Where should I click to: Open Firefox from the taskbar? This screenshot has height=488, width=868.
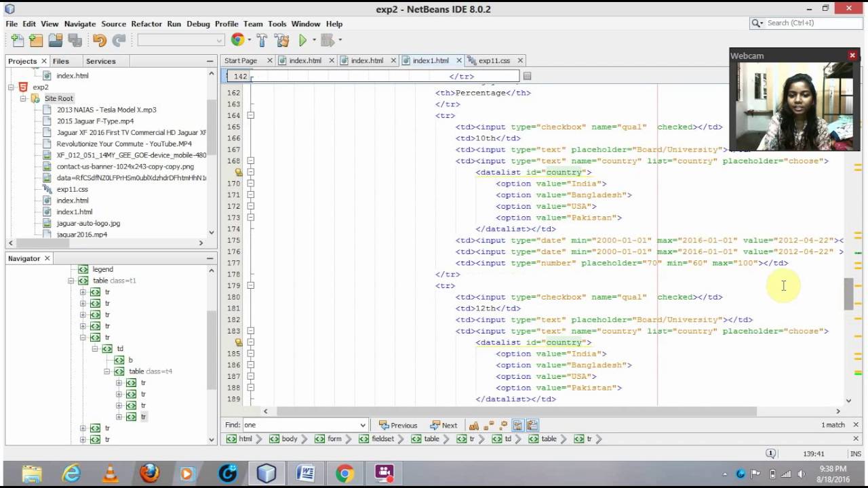pos(149,473)
